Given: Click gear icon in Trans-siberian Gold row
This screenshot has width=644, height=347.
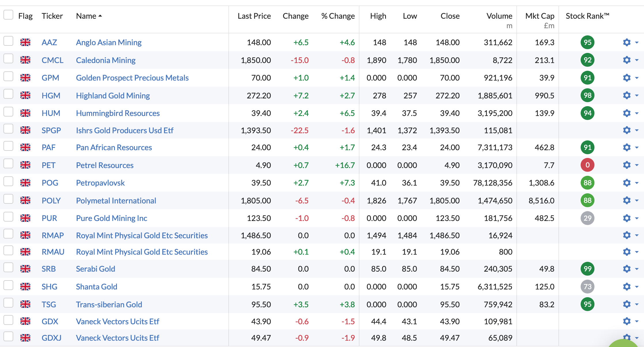Looking at the screenshot, I should pyautogui.click(x=627, y=304).
